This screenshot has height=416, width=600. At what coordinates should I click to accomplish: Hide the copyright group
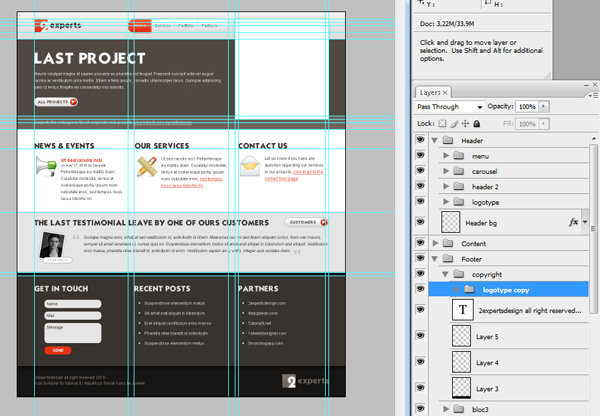421,273
